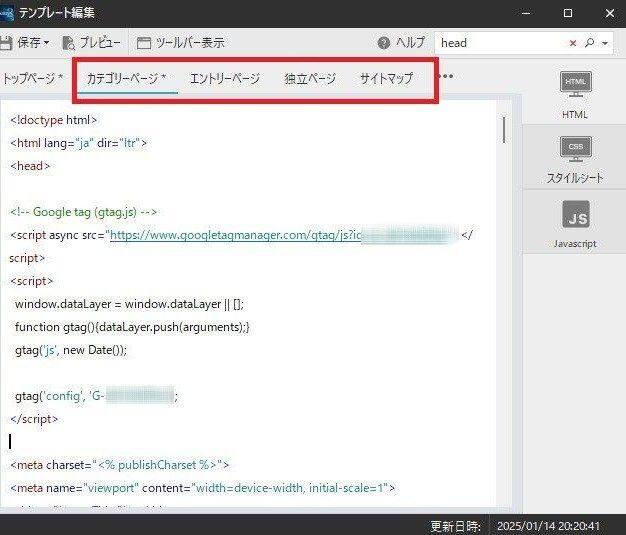Viewport: 626px width, 535px height.
Task: Click the editor's vertical scrollbar thumb
Action: pos(504,130)
